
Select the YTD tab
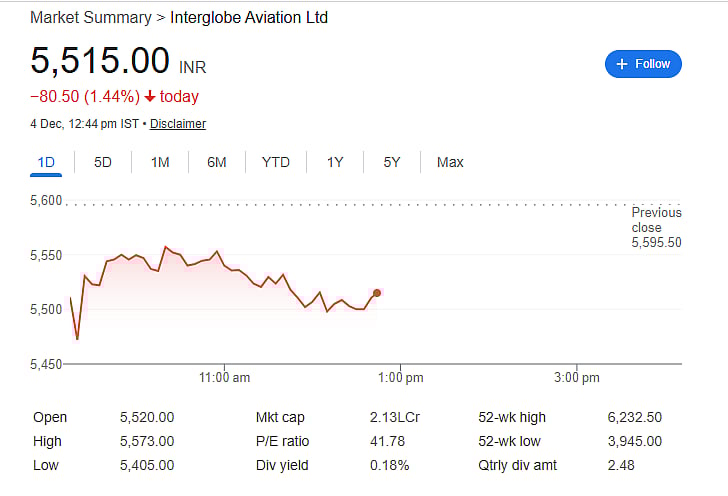coord(276,162)
